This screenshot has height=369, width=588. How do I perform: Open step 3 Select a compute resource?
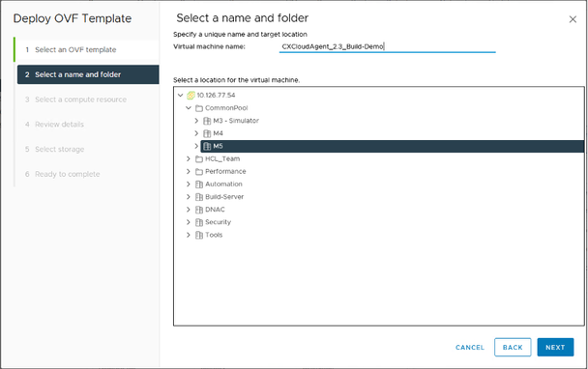tap(88, 99)
